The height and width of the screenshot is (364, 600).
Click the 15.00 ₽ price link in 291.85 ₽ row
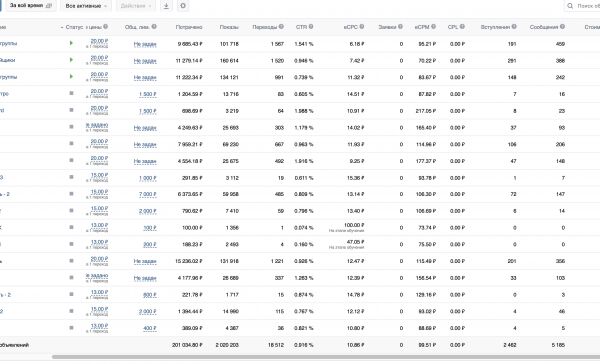click(99, 175)
